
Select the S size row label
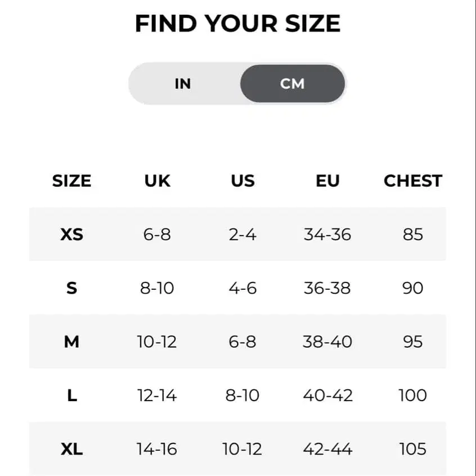coord(71,288)
